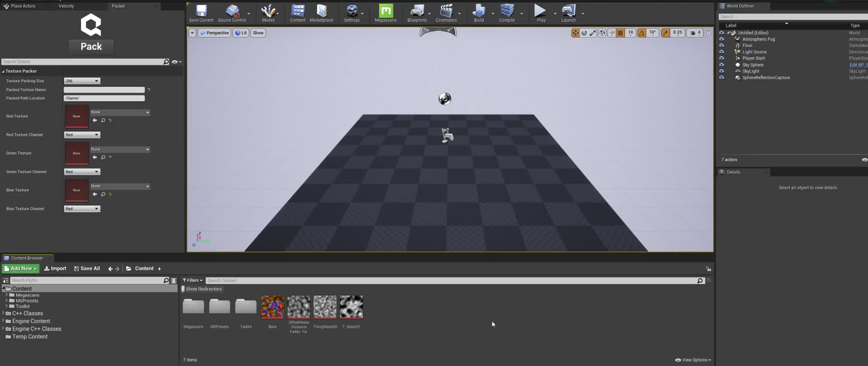
Task: Click the Save Current toolbar icon
Action: click(201, 11)
